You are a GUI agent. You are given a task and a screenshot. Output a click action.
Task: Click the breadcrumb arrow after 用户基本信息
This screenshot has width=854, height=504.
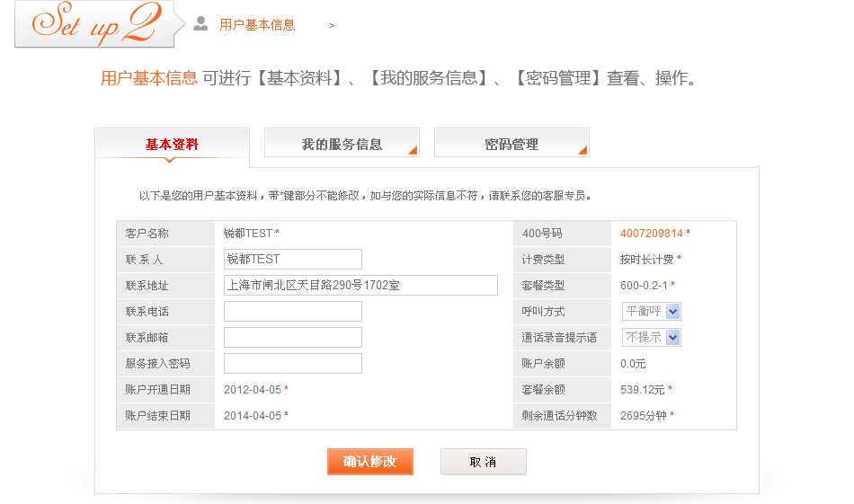click(x=332, y=25)
